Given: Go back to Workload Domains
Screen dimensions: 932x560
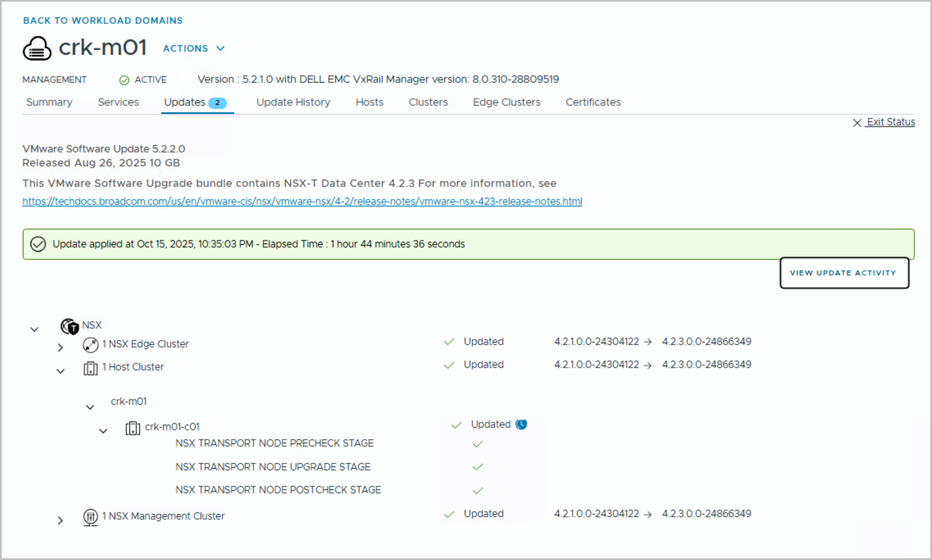Looking at the screenshot, I should [103, 21].
